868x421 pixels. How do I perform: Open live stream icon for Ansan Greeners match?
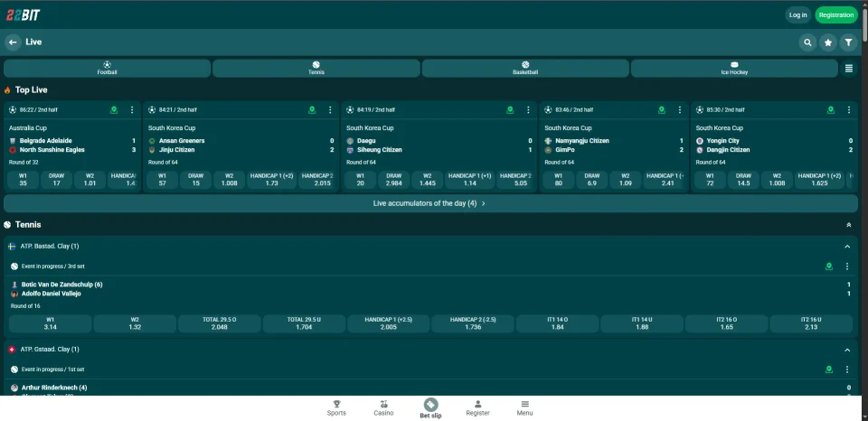point(312,110)
